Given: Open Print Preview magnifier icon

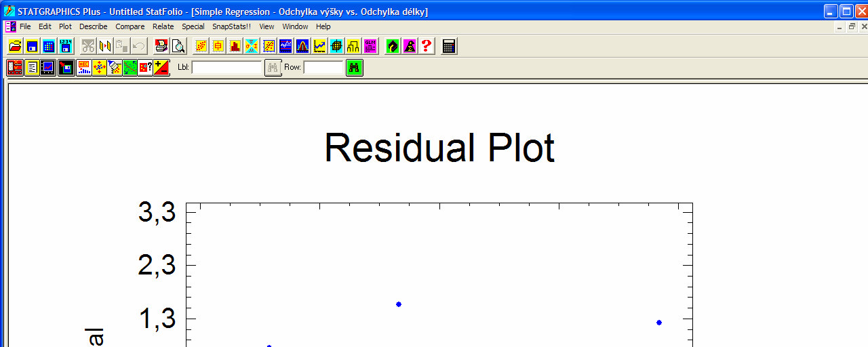Looking at the screenshot, I should coord(178,46).
